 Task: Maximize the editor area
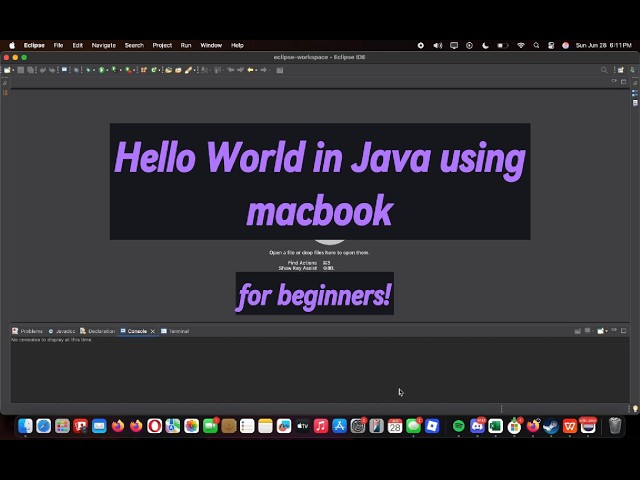point(624,82)
